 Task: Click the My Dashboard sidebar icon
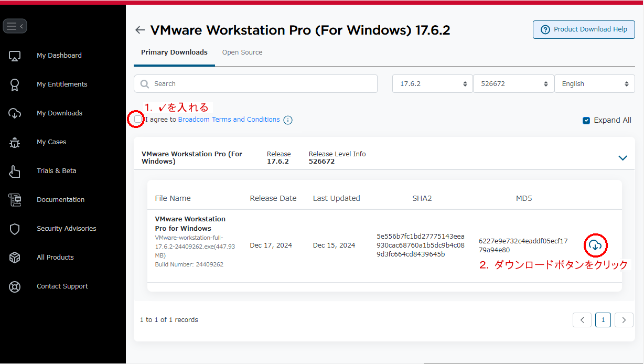coord(15,56)
